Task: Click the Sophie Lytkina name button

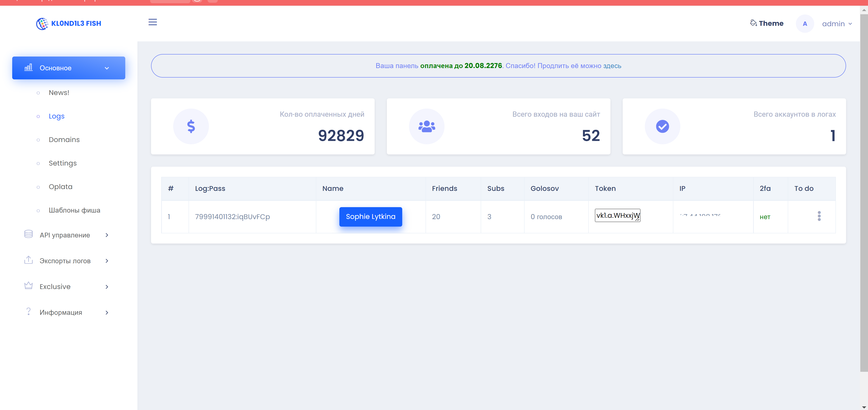Action: coord(370,217)
